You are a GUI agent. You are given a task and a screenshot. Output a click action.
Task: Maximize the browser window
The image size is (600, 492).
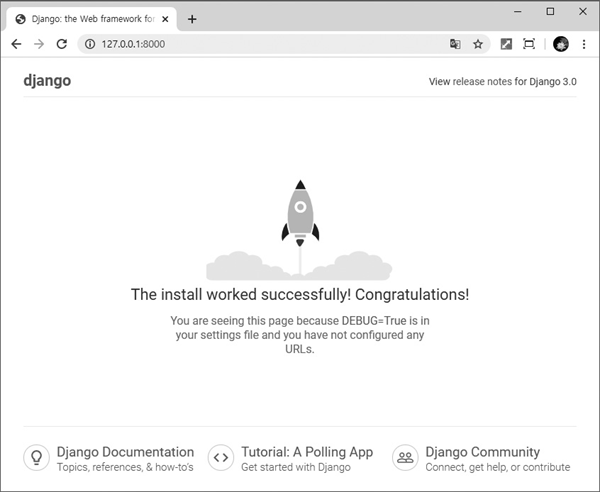[x=550, y=11]
